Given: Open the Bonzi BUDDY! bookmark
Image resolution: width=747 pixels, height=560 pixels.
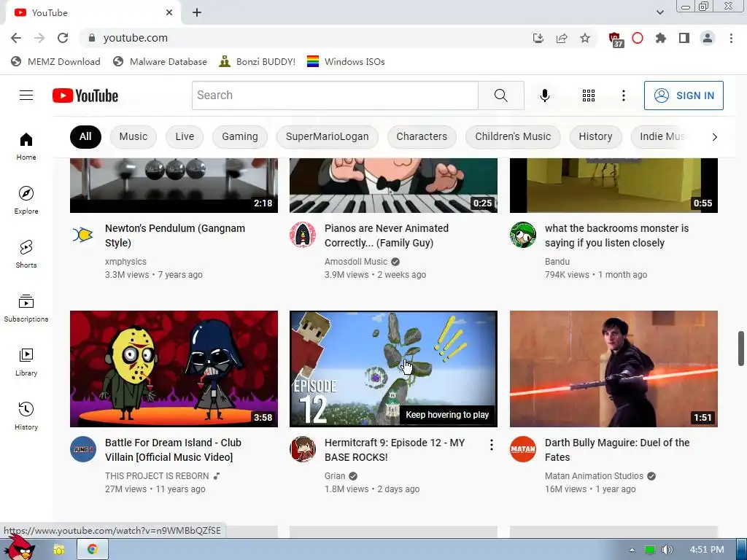Looking at the screenshot, I should [258, 61].
